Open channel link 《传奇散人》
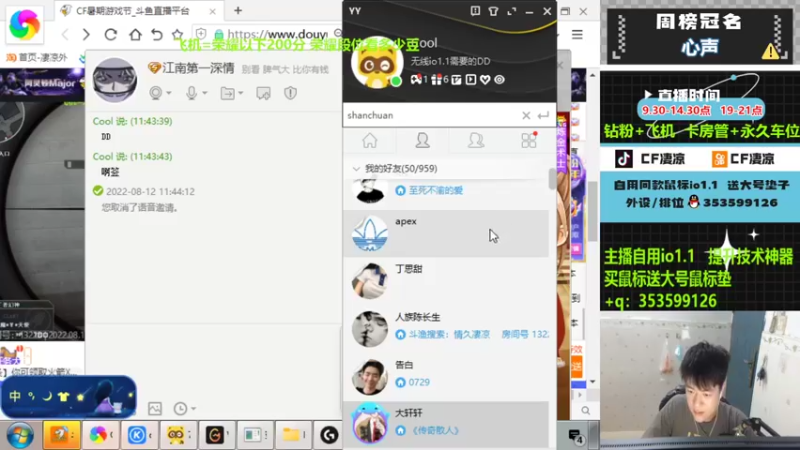Screen dimensions: 800x450 click(434, 430)
